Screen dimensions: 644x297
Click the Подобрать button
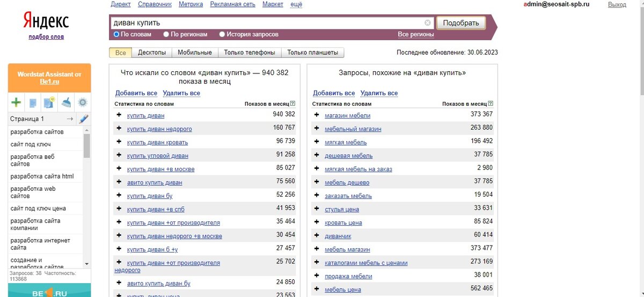461,23
